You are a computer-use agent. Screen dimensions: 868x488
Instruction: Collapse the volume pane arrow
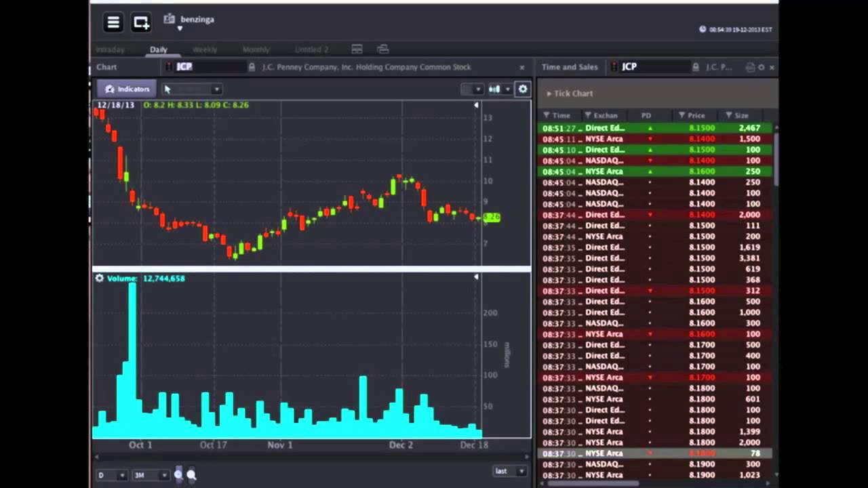tap(476, 277)
